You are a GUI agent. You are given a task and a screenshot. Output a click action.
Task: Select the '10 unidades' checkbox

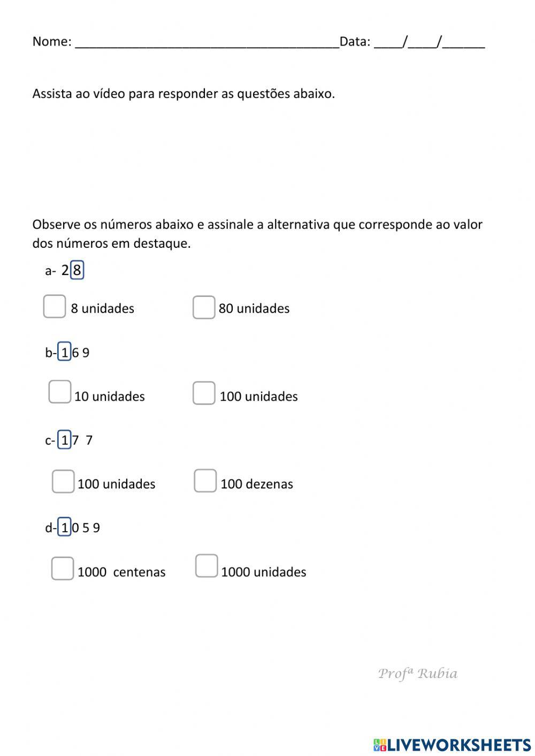(60, 392)
